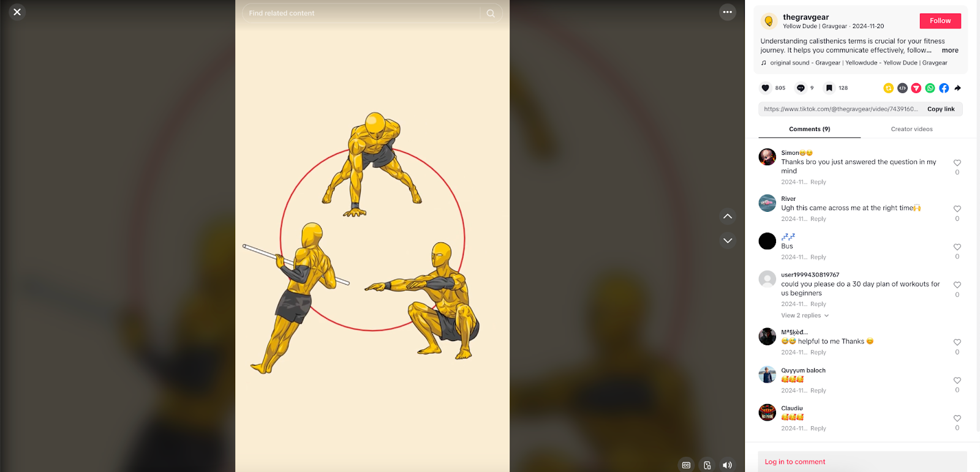Open user1999430819767 default avatar
Viewport: 980px width, 472px height.
pos(767,279)
